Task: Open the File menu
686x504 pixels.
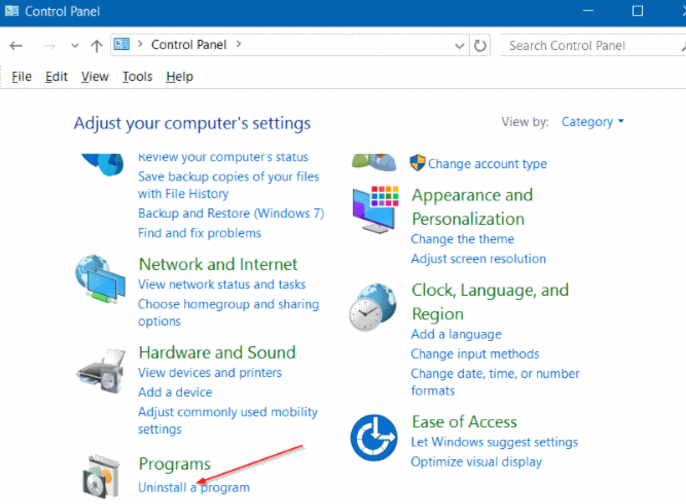Action: [21, 77]
